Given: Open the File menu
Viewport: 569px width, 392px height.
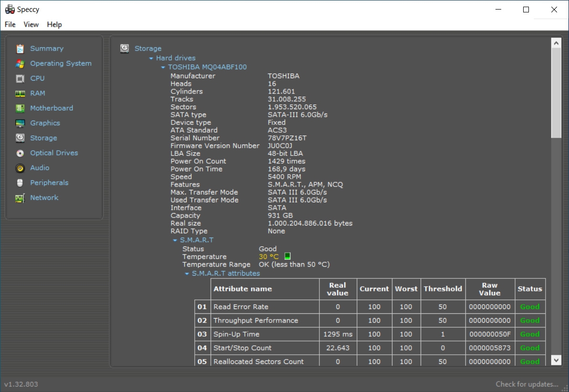Looking at the screenshot, I should 10,24.
